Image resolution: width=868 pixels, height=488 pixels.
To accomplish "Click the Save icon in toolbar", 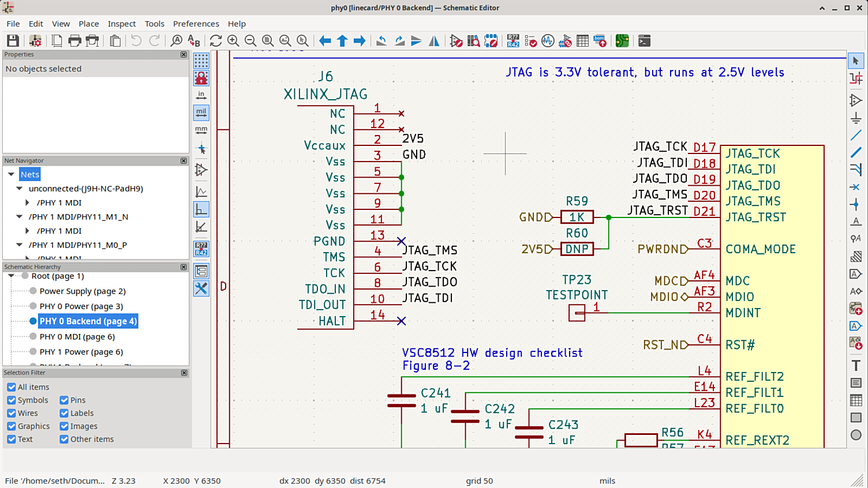I will pos(13,41).
